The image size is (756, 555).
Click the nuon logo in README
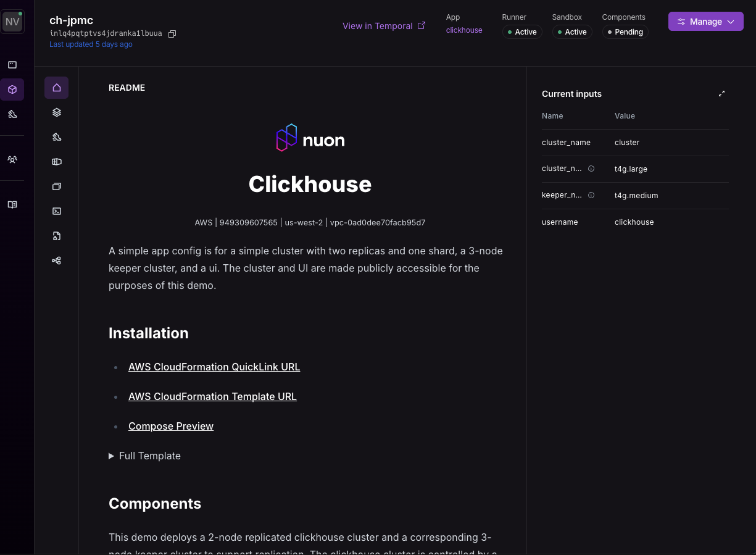click(x=310, y=138)
